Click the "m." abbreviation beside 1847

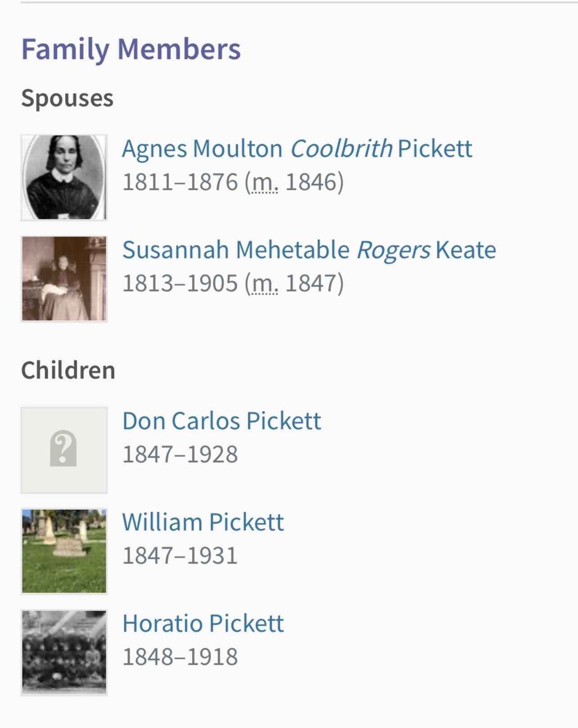pyautogui.click(x=264, y=284)
